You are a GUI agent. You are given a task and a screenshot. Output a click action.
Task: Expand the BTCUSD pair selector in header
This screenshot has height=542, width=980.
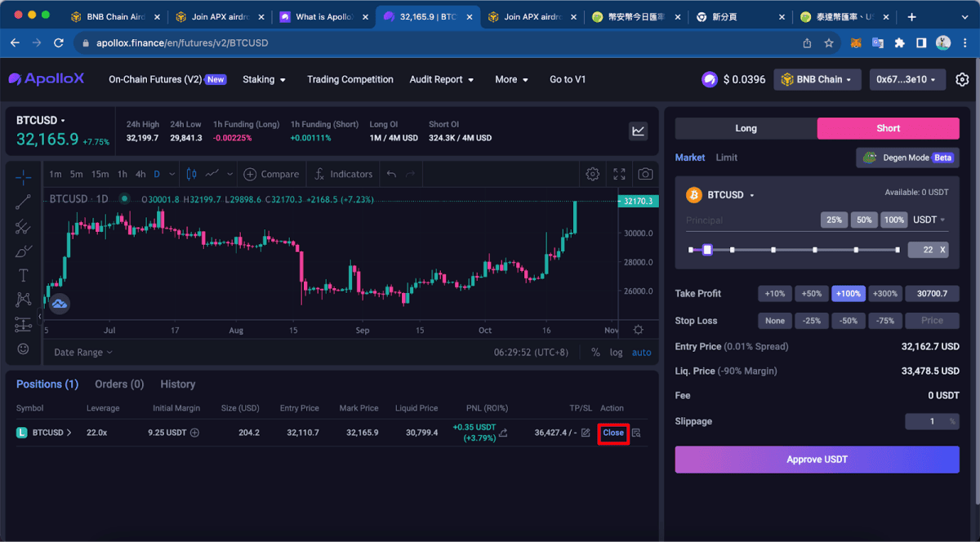click(x=41, y=120)
